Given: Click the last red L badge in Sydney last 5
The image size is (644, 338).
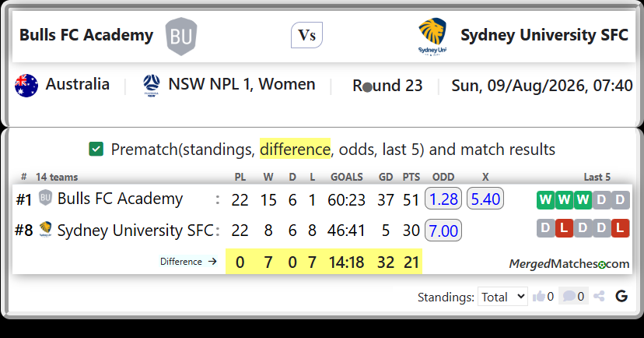Looking at the screenshot, I should [620, 228].
